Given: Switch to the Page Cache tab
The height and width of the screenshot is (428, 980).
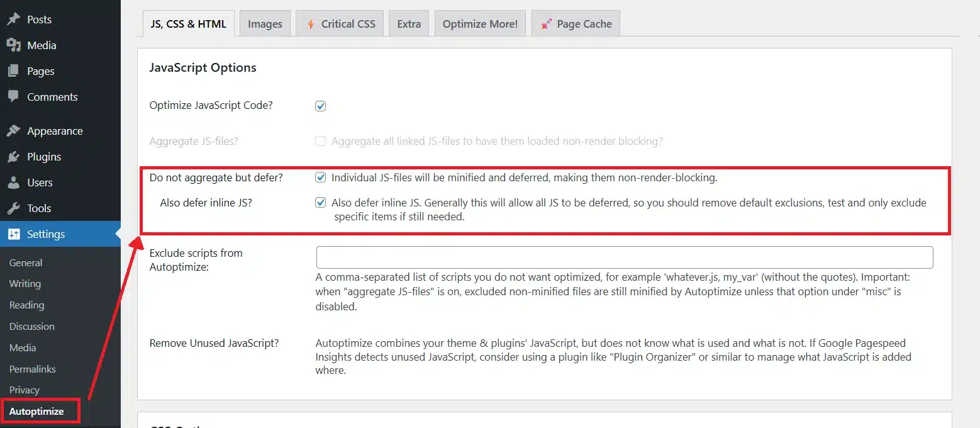Looking at the screenshot, I should pyautogui.click(x=576, y=24).
